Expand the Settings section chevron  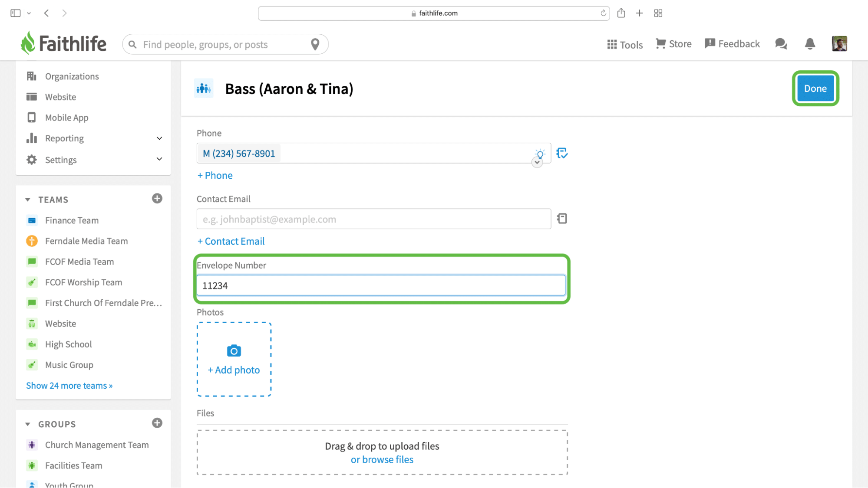pyautogui.click(x=159, y=159)
